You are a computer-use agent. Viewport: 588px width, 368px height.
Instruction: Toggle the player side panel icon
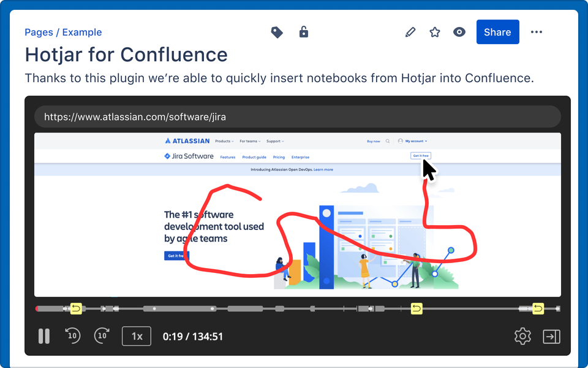[551, 337]
